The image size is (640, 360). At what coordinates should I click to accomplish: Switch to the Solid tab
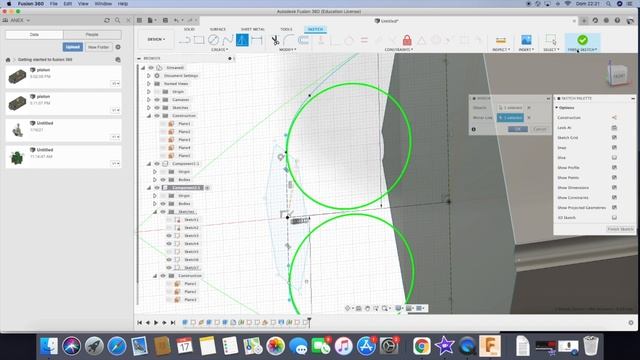coord(189,29)
